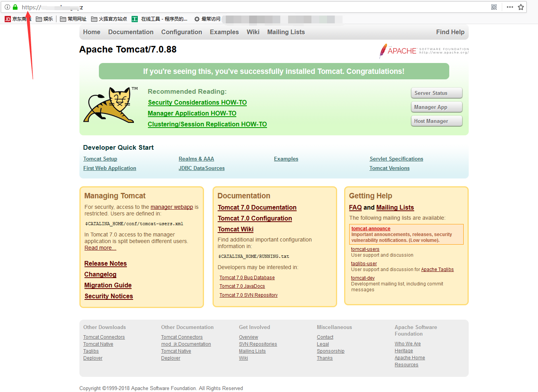This screenshot has height=392, width=538.
Task: Open the QR code icon in address bar
Action: 494,7
